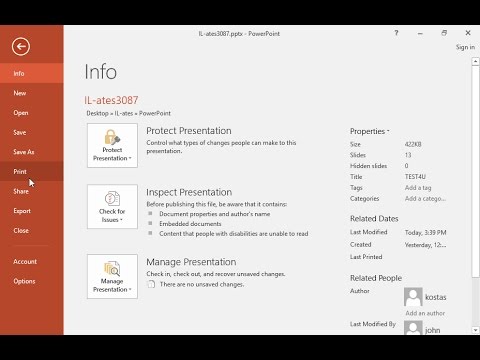Click the Sign in link
Image resolution: width=480 pixels, height=360 pixels.
click(x=465, y=47)
